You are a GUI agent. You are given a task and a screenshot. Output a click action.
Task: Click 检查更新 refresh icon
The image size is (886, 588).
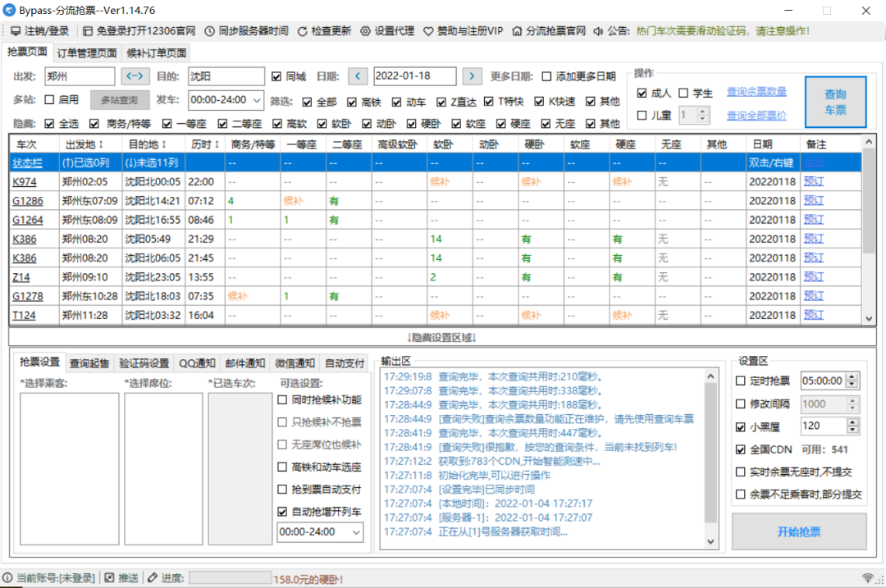pyautogui.click(x=303, y=31)
